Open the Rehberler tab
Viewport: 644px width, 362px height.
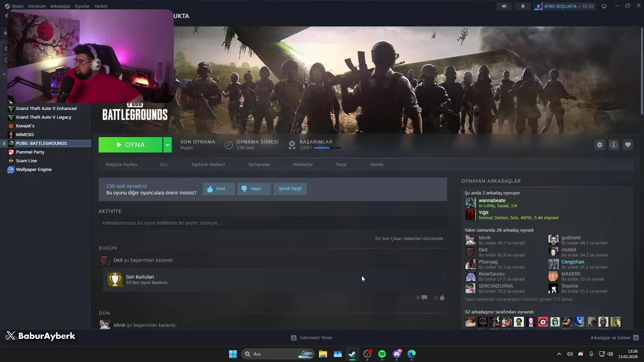tap(303, 164)
